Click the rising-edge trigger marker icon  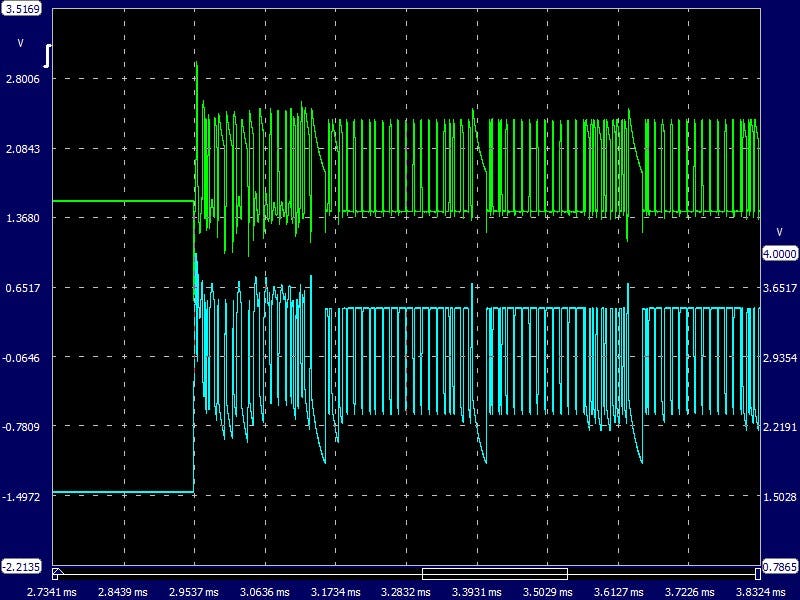click(x=48, y=56)
